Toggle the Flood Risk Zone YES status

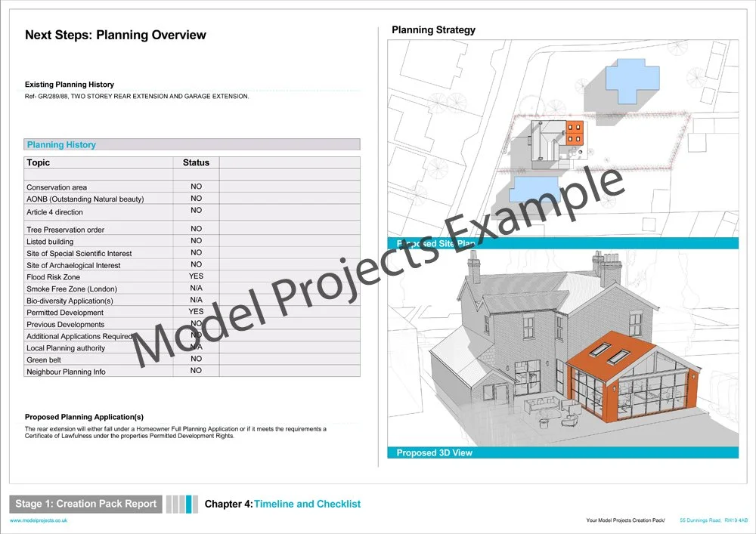click(x=196, y=276)
